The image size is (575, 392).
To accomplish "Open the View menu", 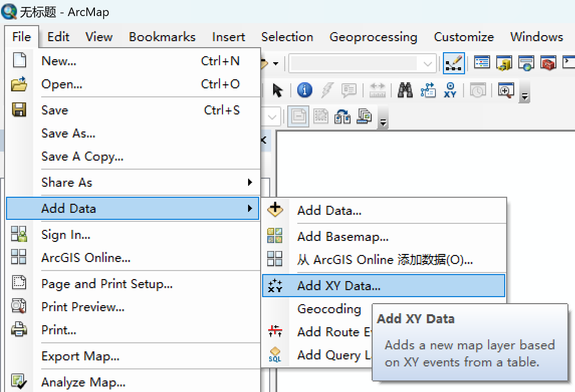I will click(99, 37).
